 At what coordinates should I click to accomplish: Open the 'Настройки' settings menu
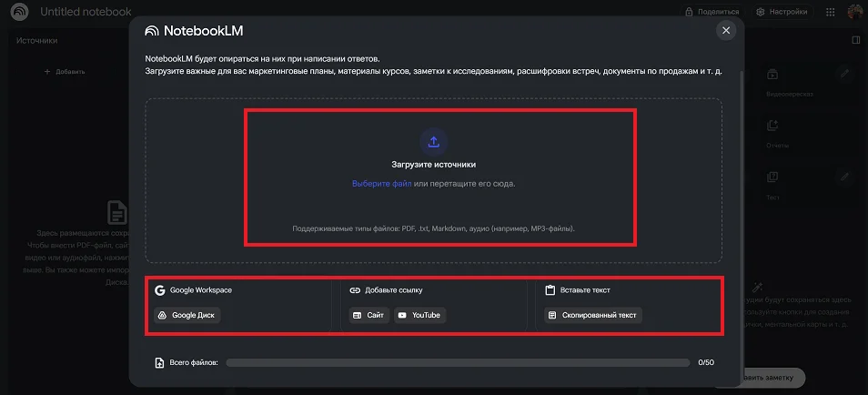coord(782,12)
